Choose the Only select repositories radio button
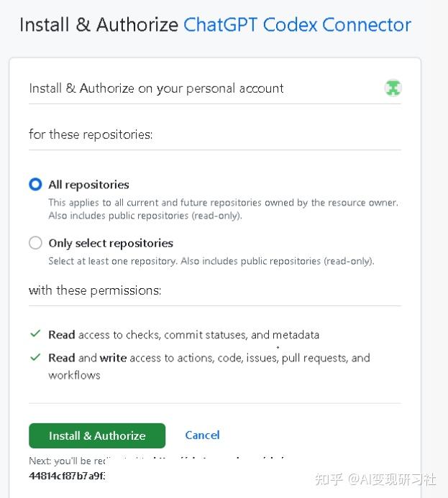The width and height of the screenshot is (448, 498). point(35,243)
